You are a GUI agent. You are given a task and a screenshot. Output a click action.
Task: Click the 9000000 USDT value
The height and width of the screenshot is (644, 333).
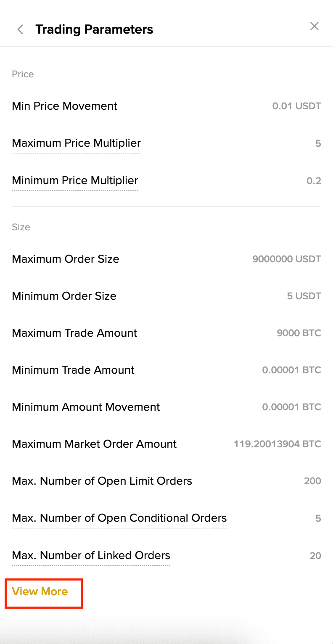coord(286,259)
